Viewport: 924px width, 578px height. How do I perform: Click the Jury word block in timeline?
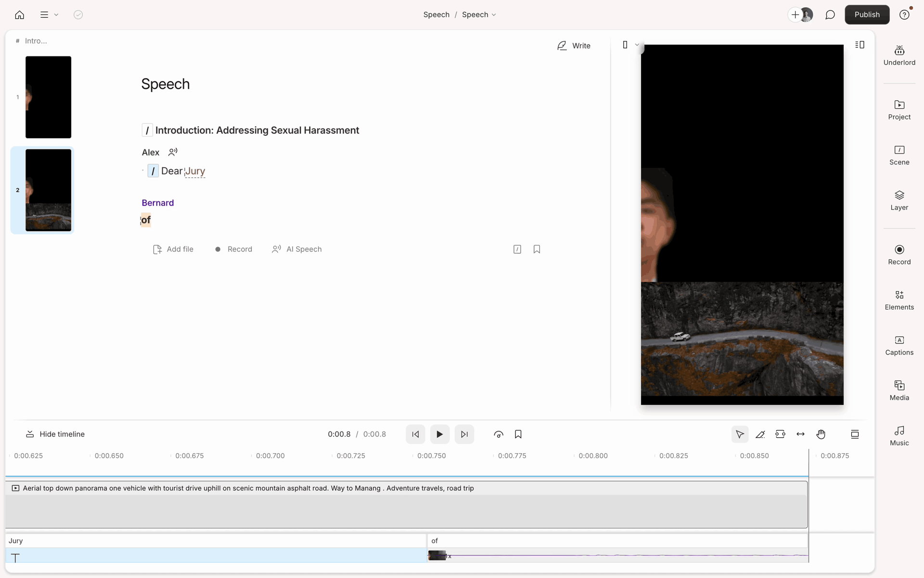point(216,541)
